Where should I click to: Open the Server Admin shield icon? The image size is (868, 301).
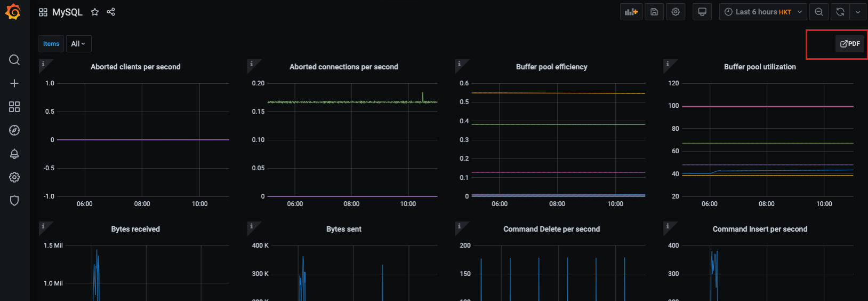pos(14,201)
